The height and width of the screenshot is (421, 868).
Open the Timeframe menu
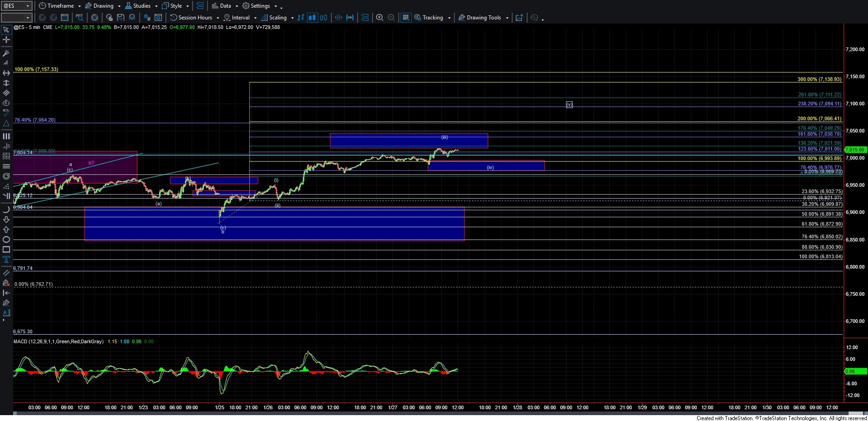tap(60, 6)
